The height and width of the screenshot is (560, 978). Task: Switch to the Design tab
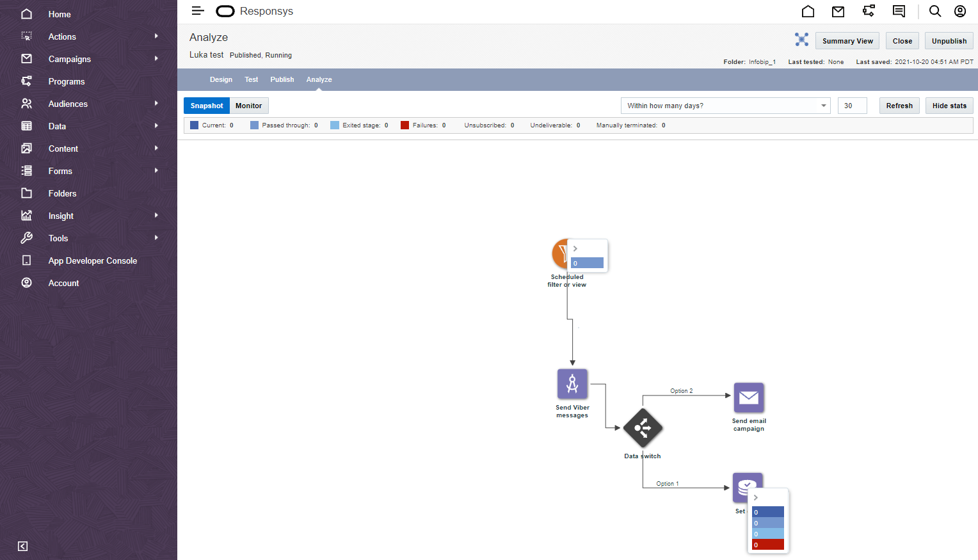(221, 79)
